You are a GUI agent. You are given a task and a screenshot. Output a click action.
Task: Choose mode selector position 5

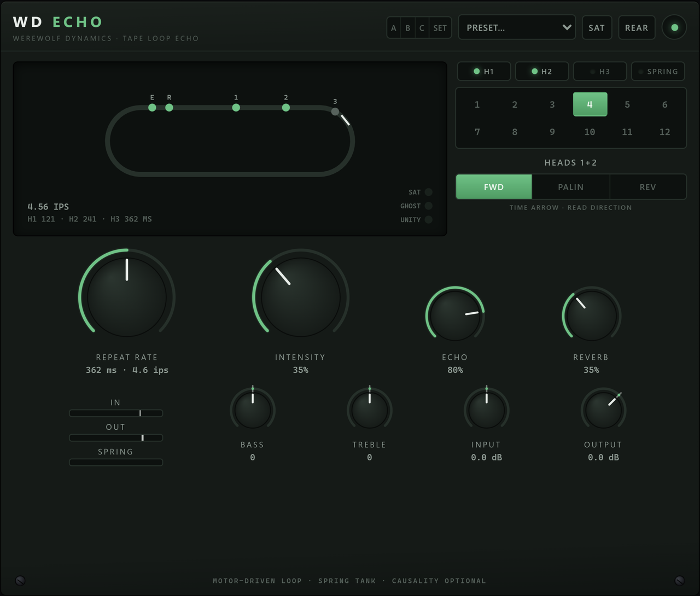tap(627, 104)
